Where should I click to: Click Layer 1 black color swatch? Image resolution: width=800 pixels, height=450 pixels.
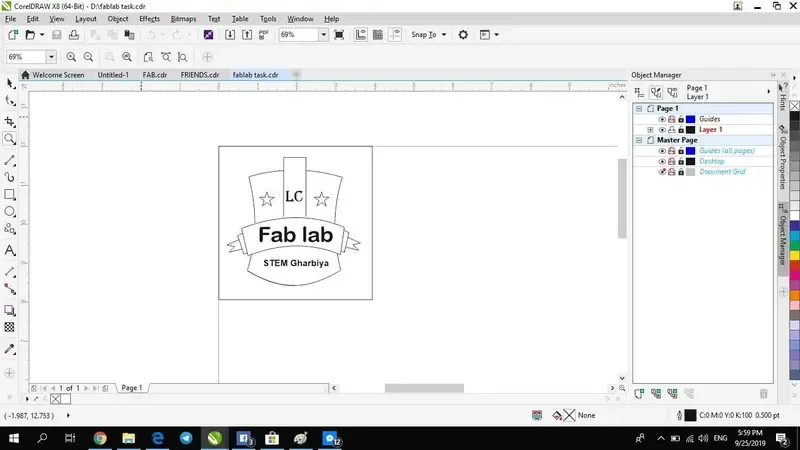[x=690, y=130]
